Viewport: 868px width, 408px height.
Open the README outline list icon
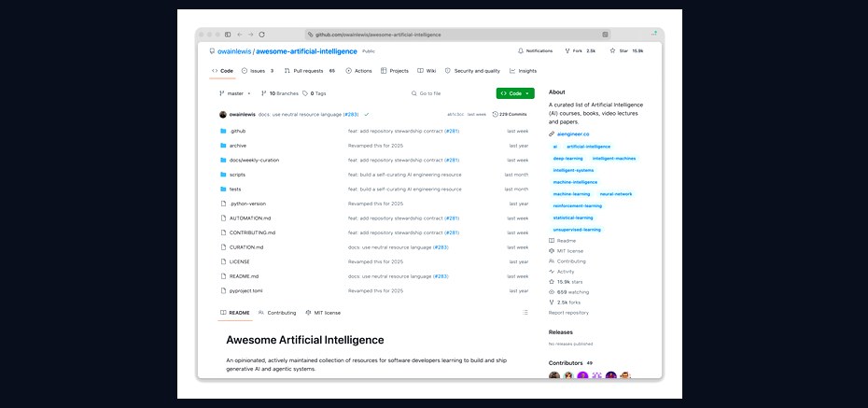point(525,313)
